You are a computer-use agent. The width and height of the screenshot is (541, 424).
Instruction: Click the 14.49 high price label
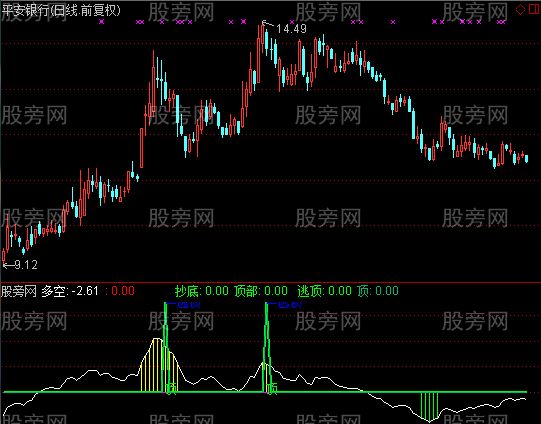click(292, 29)
